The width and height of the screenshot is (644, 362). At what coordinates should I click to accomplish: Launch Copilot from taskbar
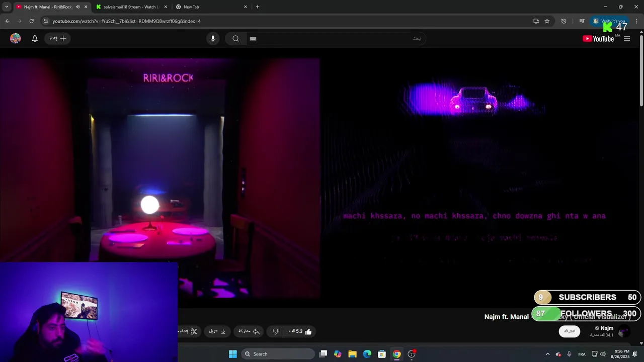click(x=338, y=354)
